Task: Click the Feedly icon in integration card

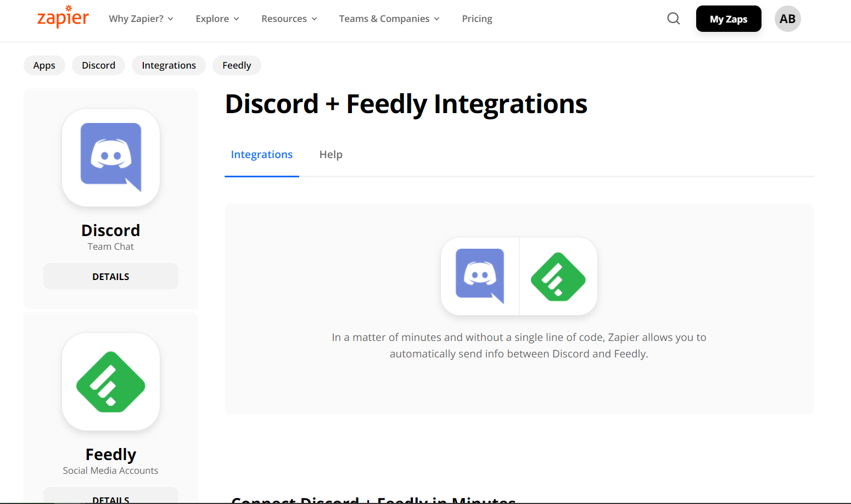Action: click(558, 277)
